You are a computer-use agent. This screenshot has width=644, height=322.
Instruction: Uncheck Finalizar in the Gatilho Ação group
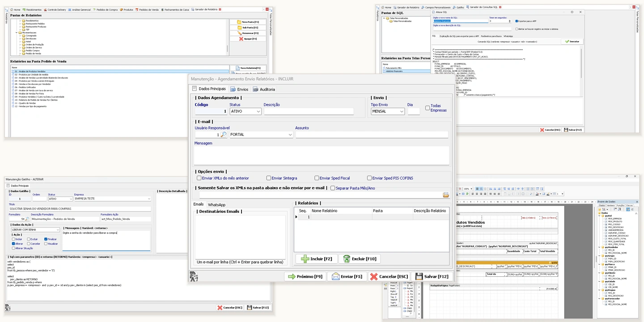pyautogui.click(x=46, y=239)
